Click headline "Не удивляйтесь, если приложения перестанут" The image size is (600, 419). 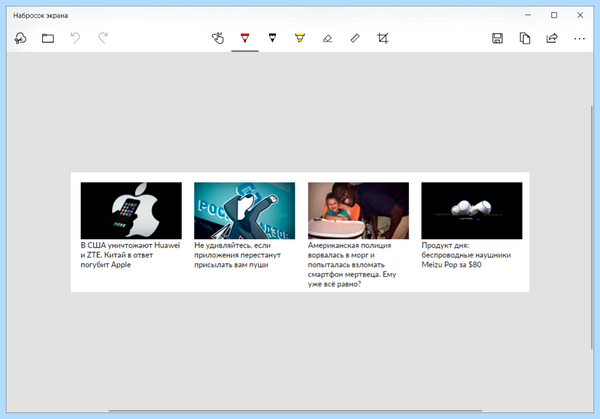[x=237, y=255]
